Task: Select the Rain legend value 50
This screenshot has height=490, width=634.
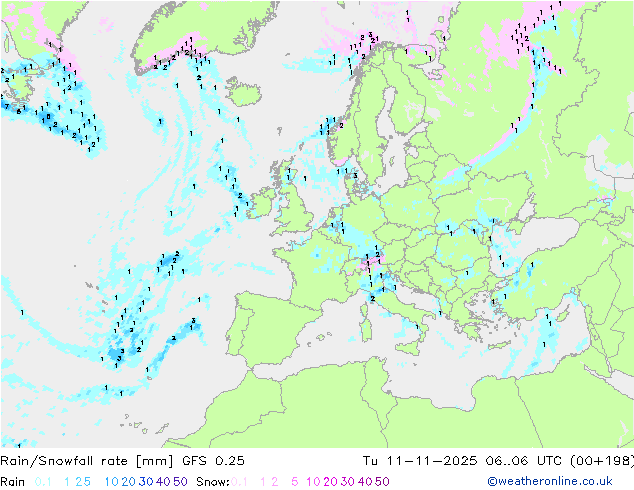Action: (180, 482)
